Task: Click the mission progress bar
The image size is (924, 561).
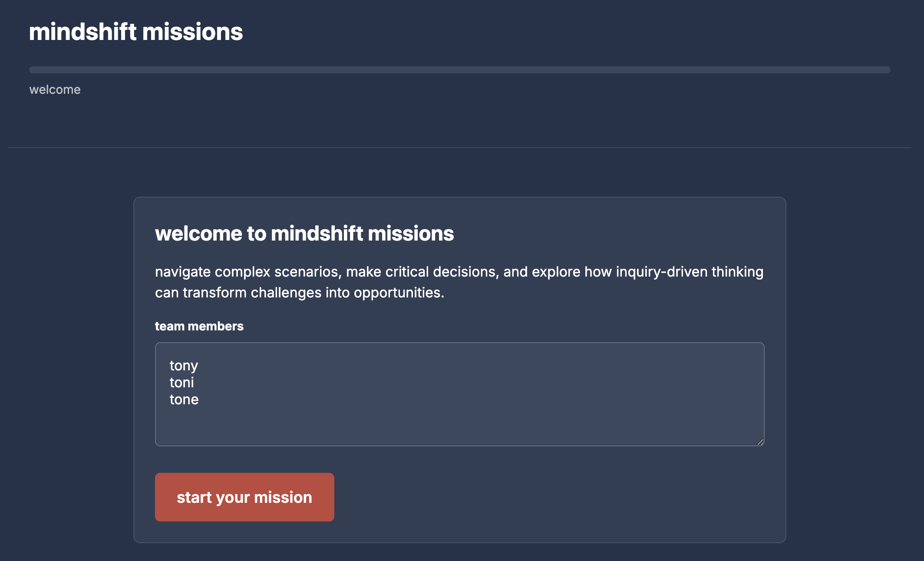Action: 459,70
